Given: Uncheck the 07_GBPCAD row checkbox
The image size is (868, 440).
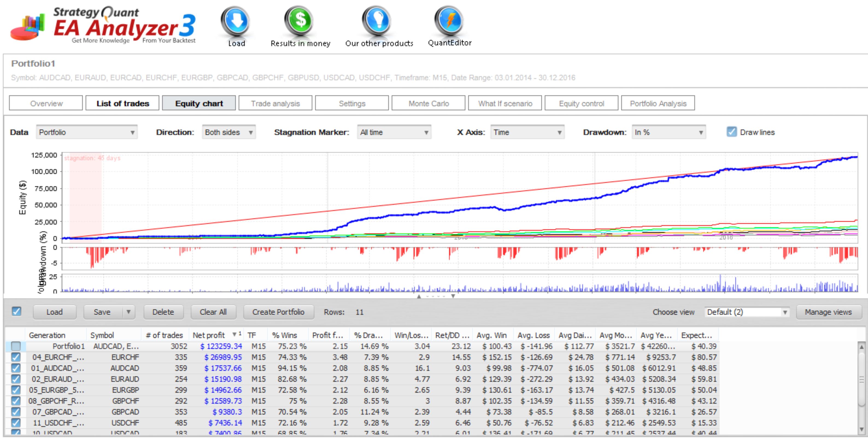Looking at the screenshot, I should [16, 412].
